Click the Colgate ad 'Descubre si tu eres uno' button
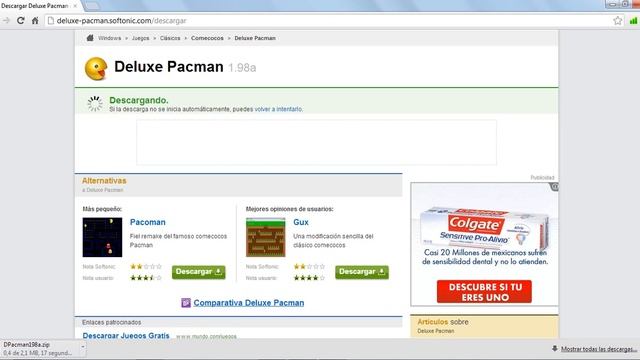The height and width of the screenshot is (360, 640). (484, 291)
